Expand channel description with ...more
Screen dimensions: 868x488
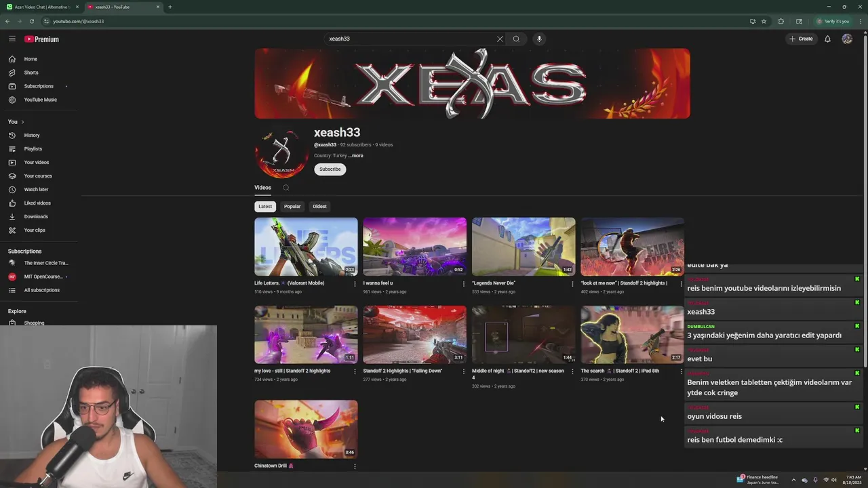pos(356,156)
